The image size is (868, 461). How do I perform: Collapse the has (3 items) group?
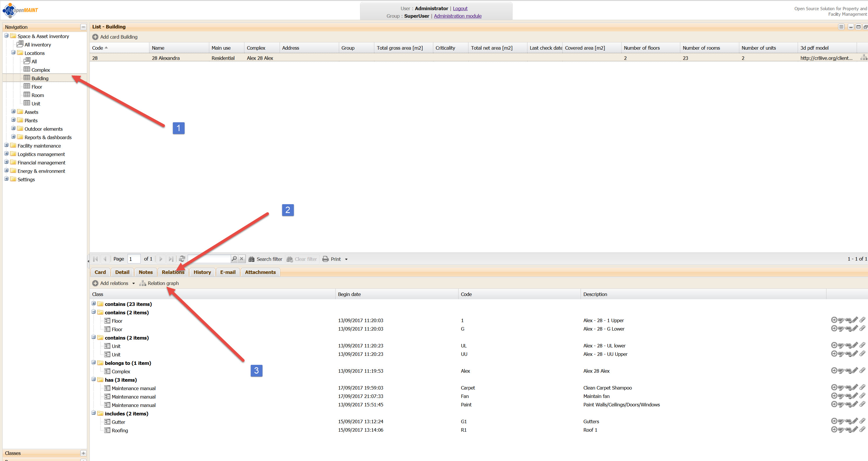(94, 379)
